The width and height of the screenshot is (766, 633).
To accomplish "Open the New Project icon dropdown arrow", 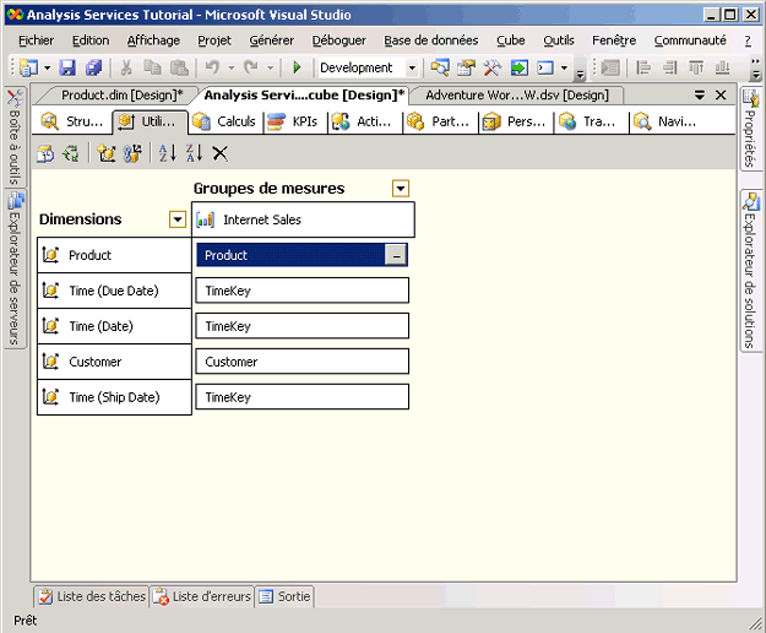I will click(47, 67).
